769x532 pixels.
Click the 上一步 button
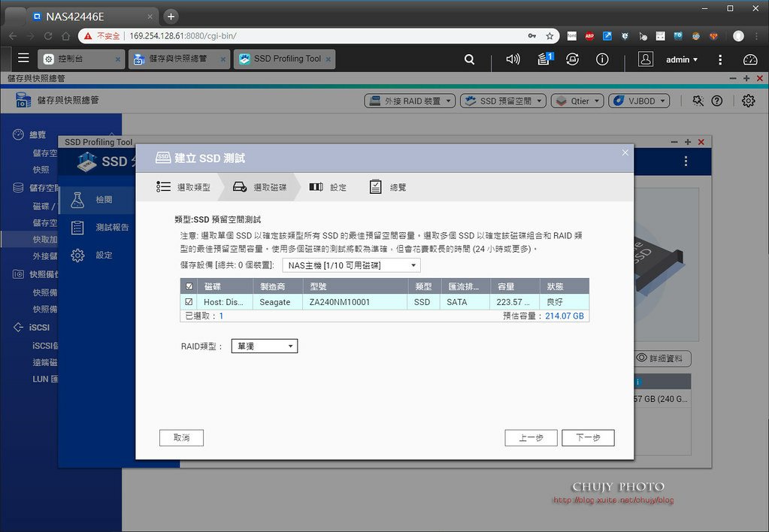(531, 437)
